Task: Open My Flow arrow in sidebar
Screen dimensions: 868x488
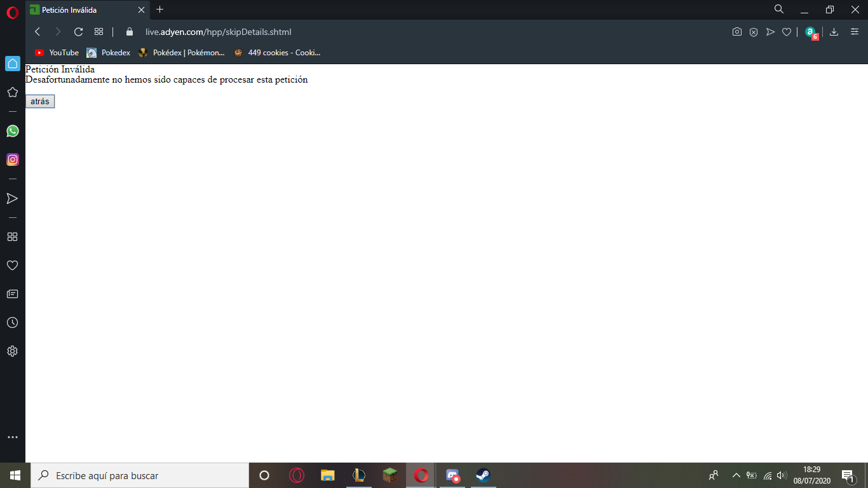Action: tap(12, 198)
